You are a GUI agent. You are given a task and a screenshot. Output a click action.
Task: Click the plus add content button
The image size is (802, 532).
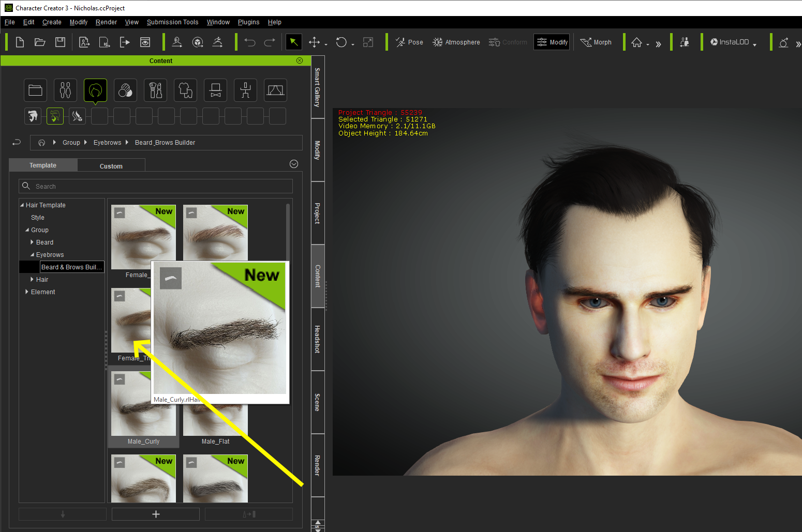pyautogui.click(x=156, y=514)
